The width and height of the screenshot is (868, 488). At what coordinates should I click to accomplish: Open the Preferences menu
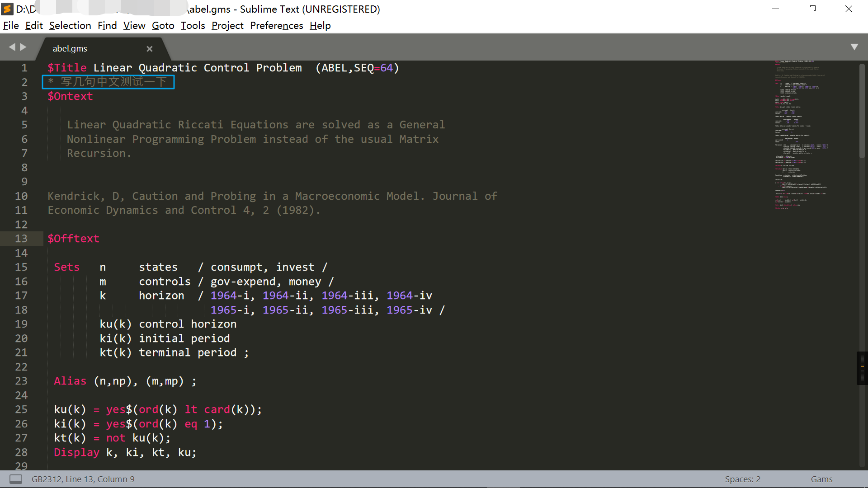click(x=276, y=25)
